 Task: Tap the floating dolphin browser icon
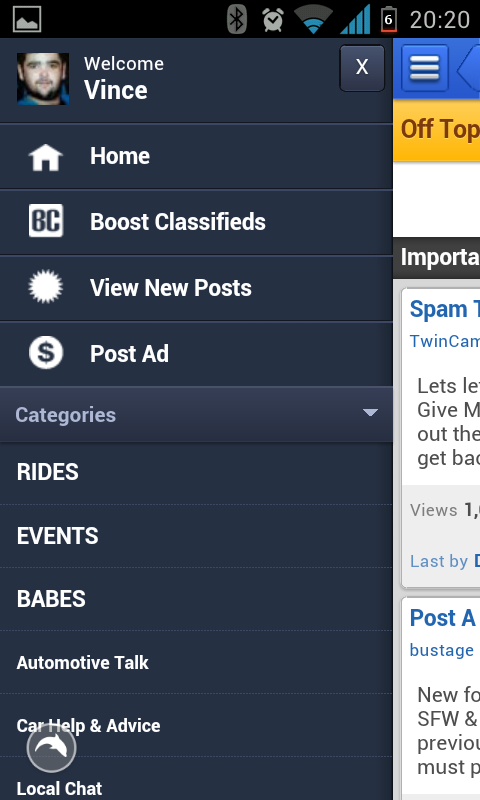click(51, 747)
